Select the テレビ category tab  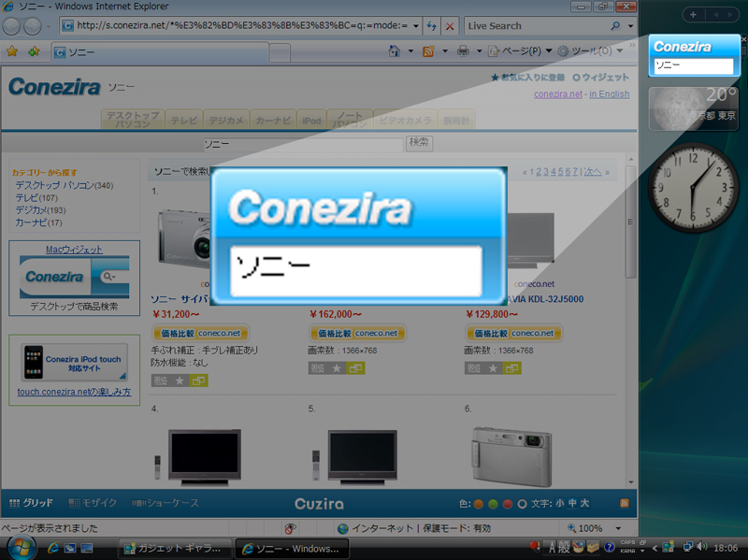click(183, 120)
